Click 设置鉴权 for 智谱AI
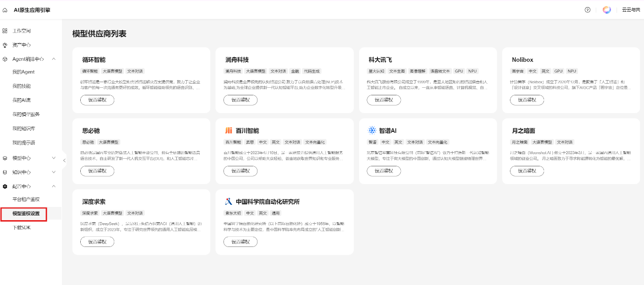This screenshot has height=285, width=644. 383,171
